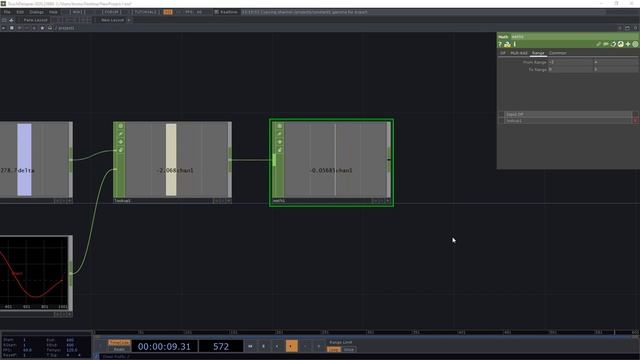The width and height of the screenshot is (640, 360).
Task: Step forward one frame
Action: point(319,346)
